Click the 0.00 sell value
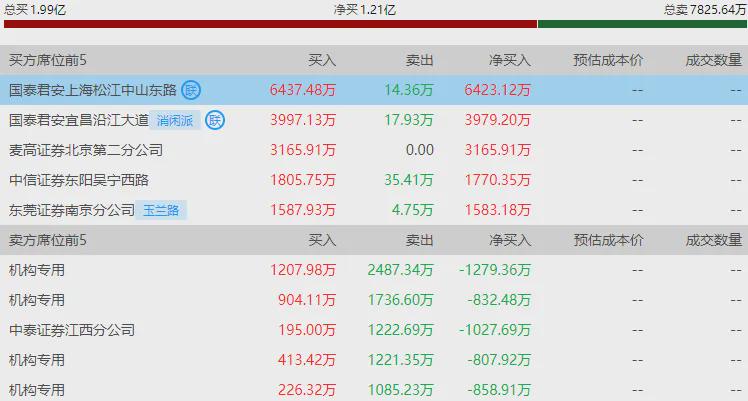 pyautogui.click(x=420, y=150)
